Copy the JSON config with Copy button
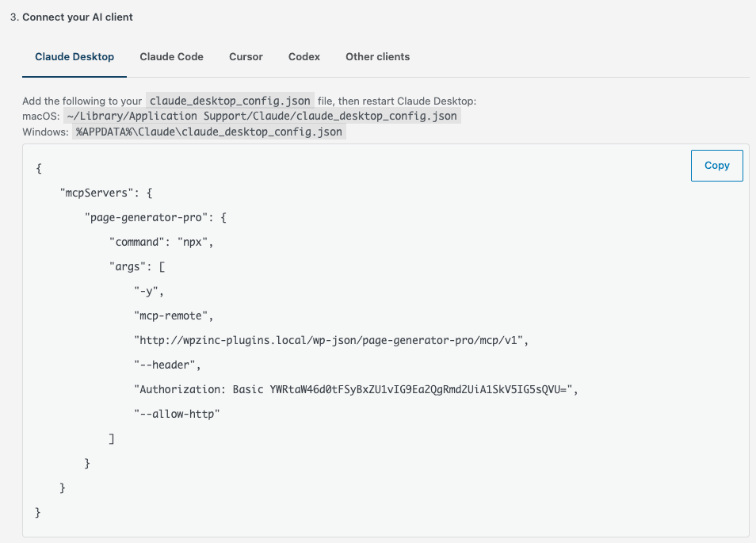 click(717, 166)
